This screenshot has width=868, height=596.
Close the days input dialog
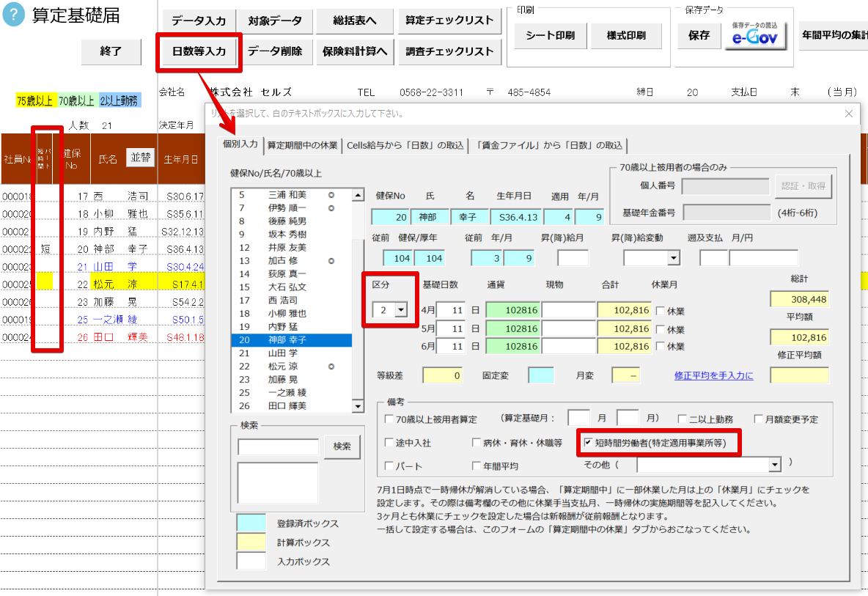point(849,114)
